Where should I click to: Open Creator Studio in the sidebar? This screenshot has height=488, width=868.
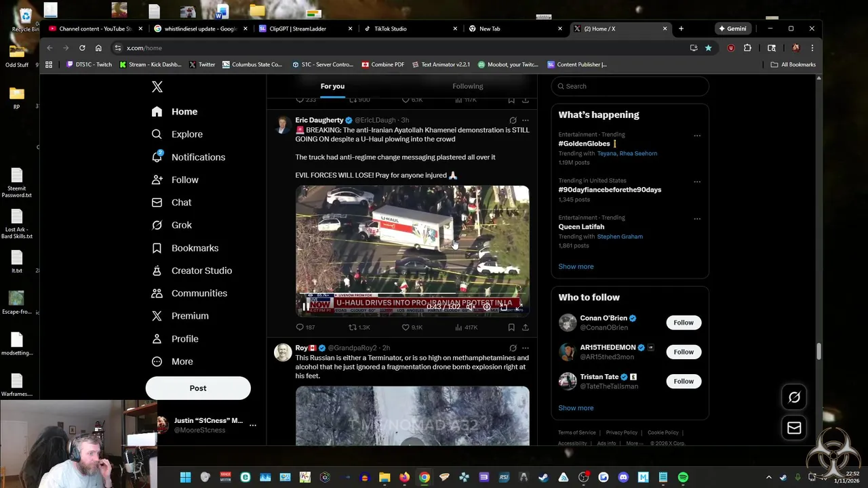(193, 270)
